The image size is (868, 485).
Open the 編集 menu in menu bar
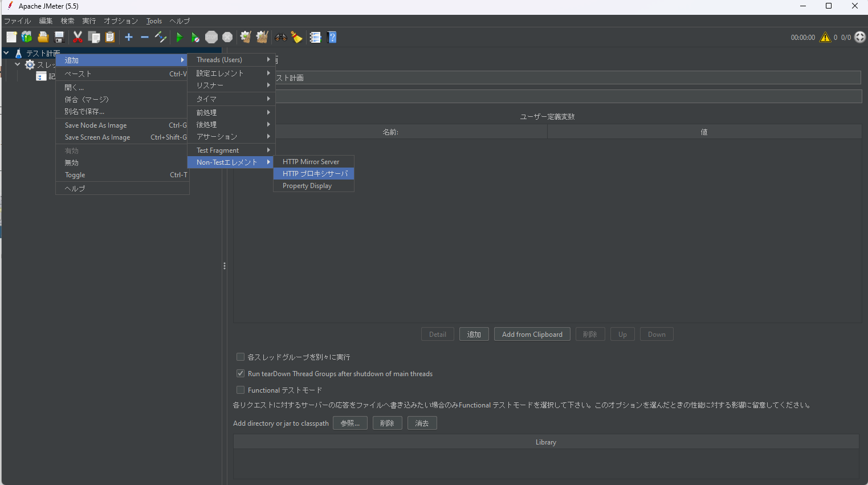coord(46,21)
